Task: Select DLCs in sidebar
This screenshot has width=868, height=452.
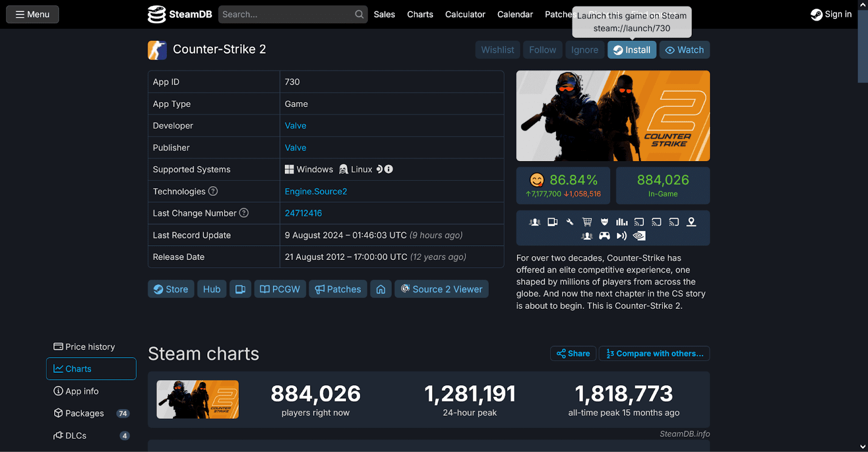Action: pos(91,436)
